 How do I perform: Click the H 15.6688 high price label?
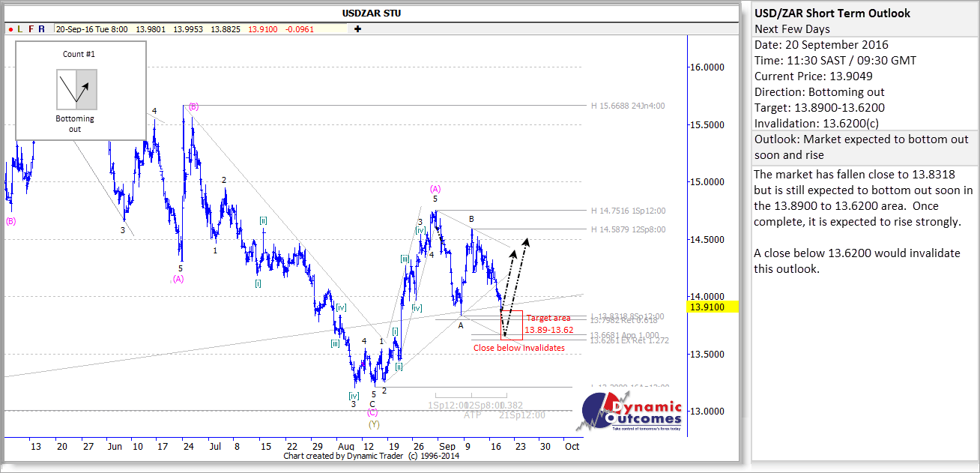(x=628, y=106)
